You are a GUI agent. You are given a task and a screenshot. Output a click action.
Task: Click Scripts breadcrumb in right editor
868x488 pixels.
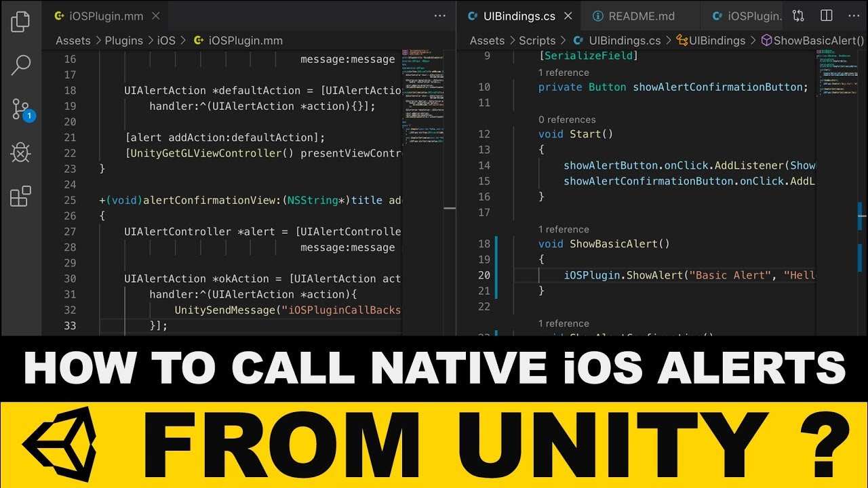[x=537, y=41]
